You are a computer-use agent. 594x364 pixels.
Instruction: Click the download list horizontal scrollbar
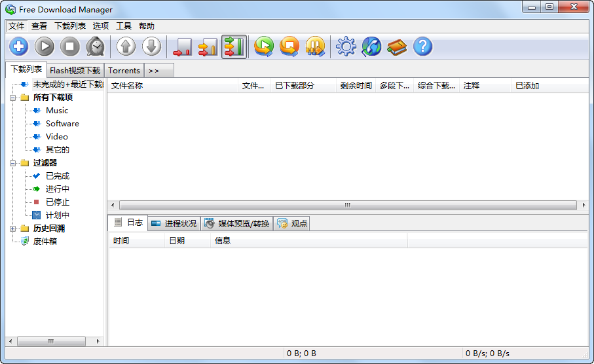tap(347, 205)
